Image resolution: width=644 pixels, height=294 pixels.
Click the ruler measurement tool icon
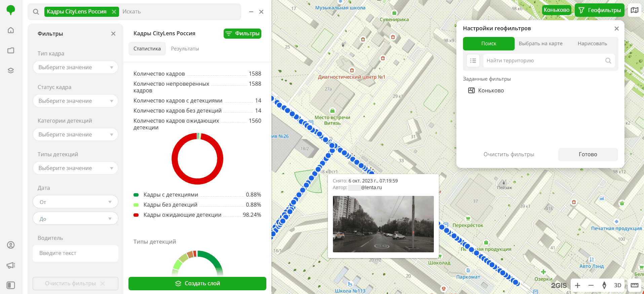point(634,285)
